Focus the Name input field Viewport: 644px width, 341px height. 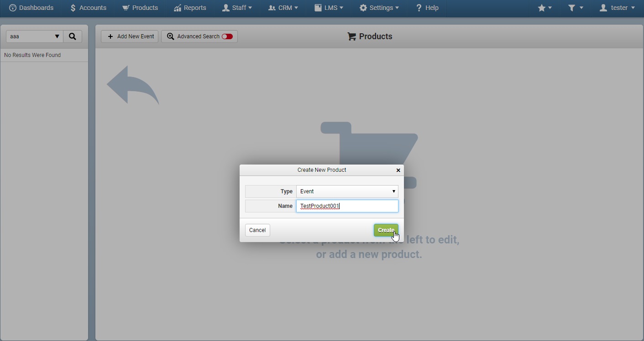pyautogui.click(x=347, y=206)
